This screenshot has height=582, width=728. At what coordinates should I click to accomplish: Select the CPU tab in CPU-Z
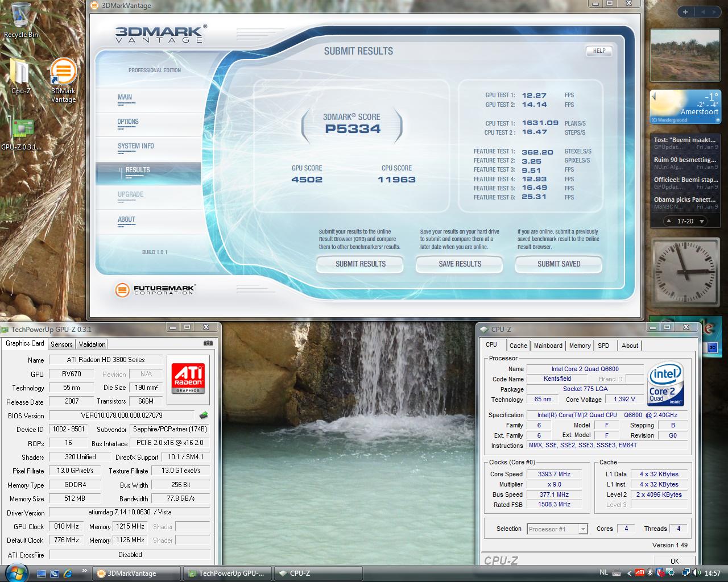491,344
